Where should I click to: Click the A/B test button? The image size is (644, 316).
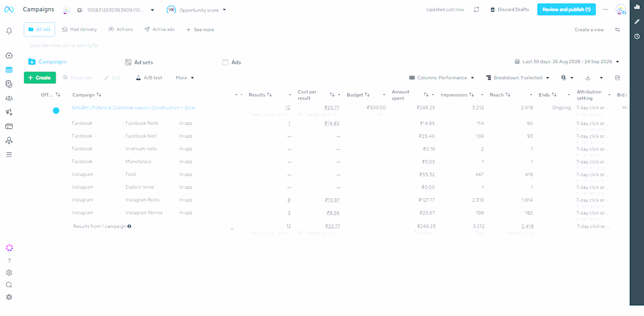(149, 78)
